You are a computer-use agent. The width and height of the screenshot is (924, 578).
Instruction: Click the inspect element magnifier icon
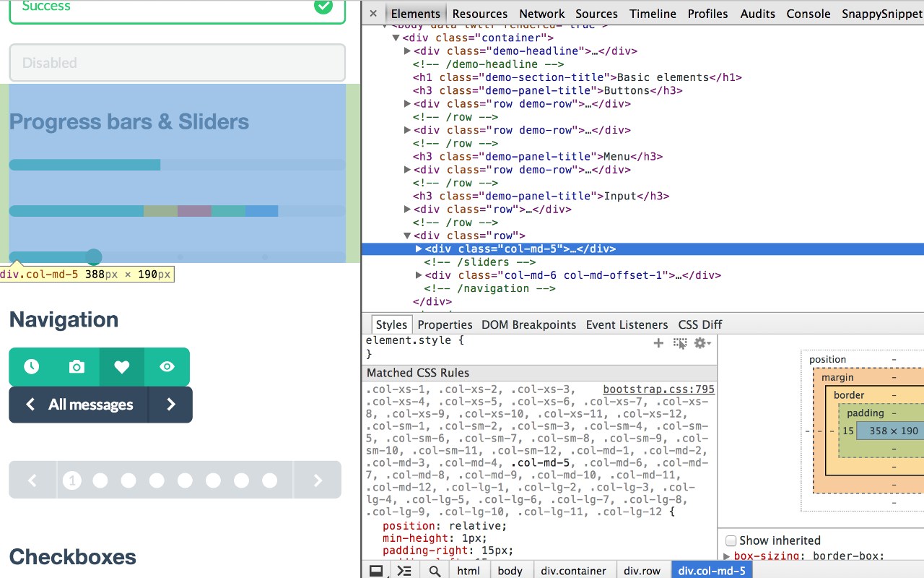(435, 571)
